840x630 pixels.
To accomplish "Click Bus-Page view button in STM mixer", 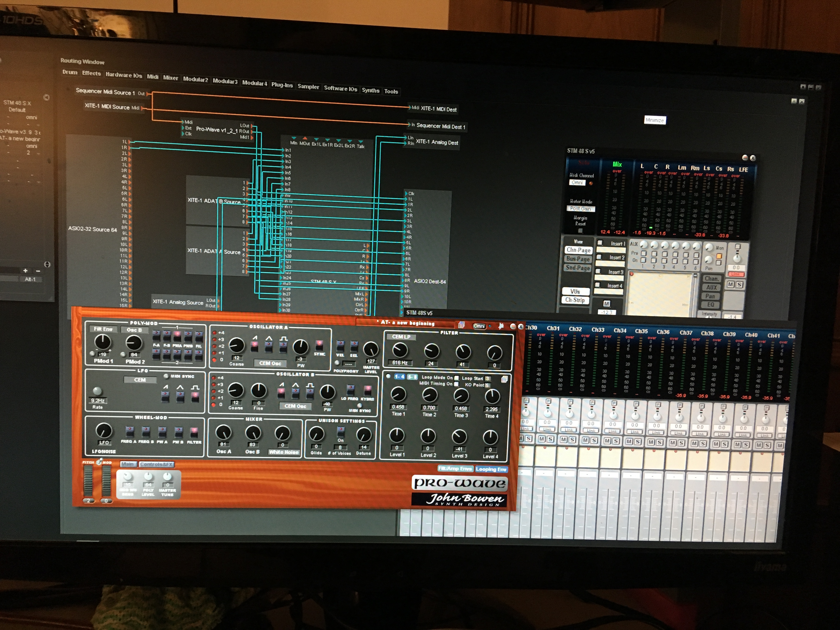I will pyautogui.click(x=578, y=259).
